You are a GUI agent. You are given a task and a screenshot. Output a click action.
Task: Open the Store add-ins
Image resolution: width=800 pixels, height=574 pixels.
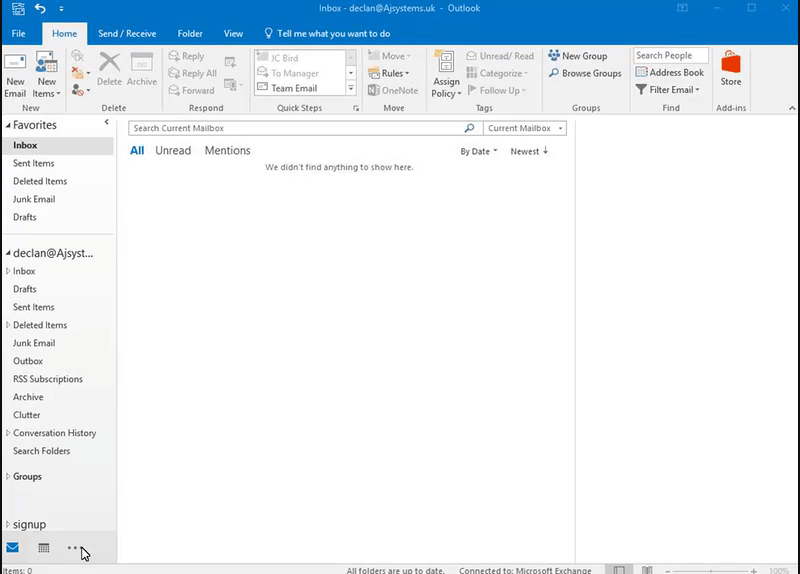(731, 68)
